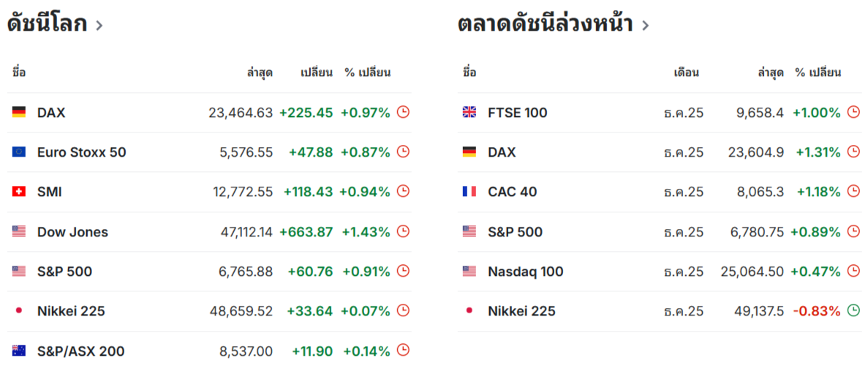The image size is (868, 366).
Task: Click the ตลาดดัชนีล่วงหน้า heading
Action: (545, 24)
